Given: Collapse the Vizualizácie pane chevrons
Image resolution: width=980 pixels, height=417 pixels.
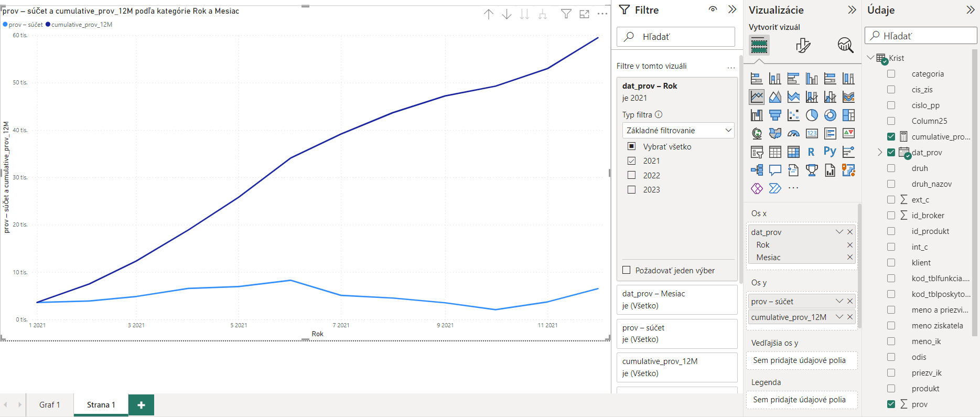Looking at the screenshot, I should (x=852, y=10).
